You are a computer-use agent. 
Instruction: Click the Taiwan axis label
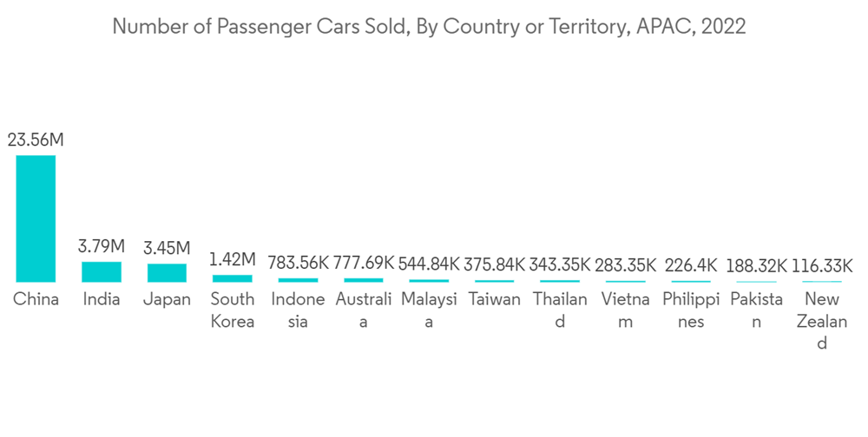click(495, 299)
